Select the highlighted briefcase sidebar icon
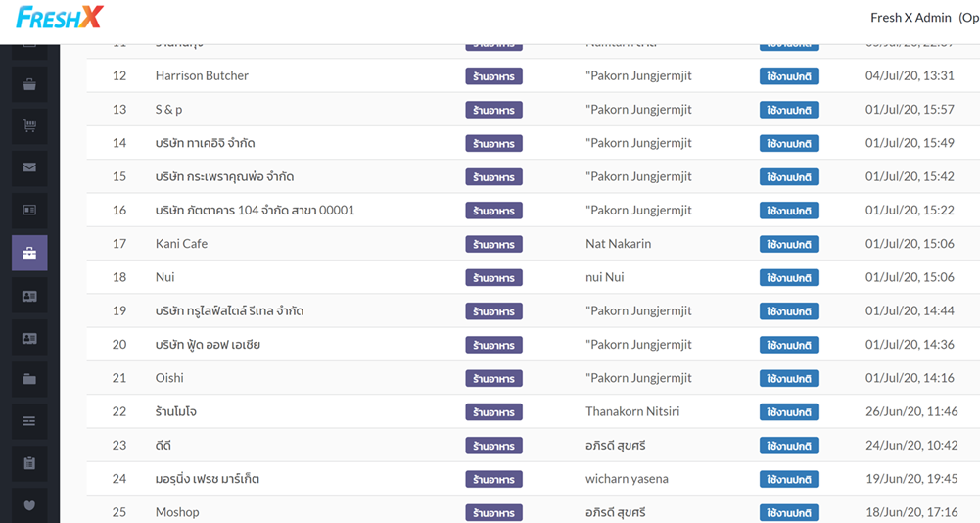Viewport: 980px width, 523px height. point(29,254)
